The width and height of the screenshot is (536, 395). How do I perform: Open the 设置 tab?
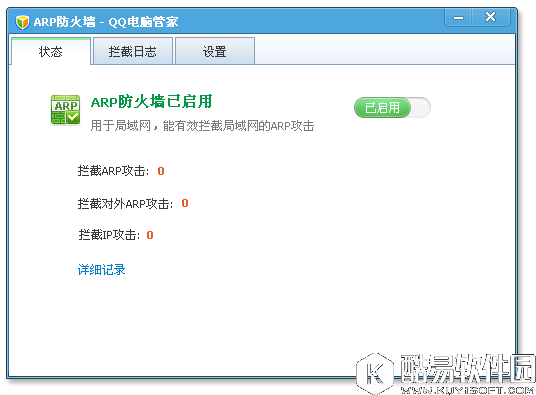pyautogui.click(x=215, y=52)
